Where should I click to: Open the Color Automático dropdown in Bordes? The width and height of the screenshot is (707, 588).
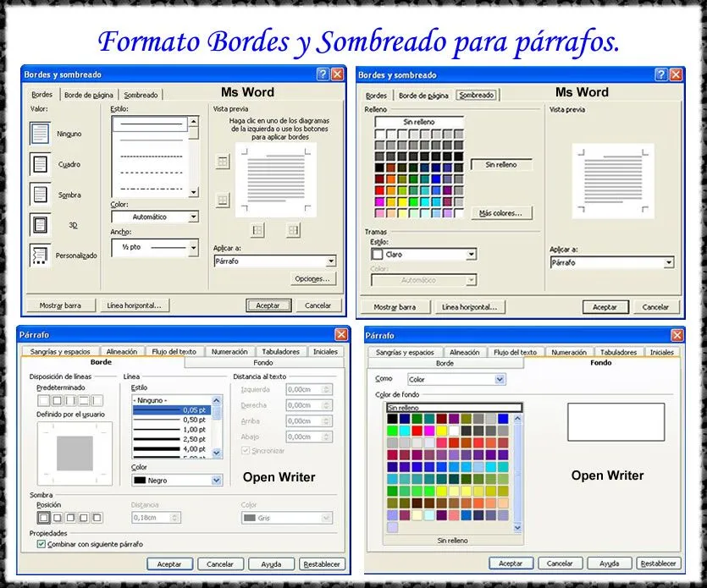pos(193,217)
